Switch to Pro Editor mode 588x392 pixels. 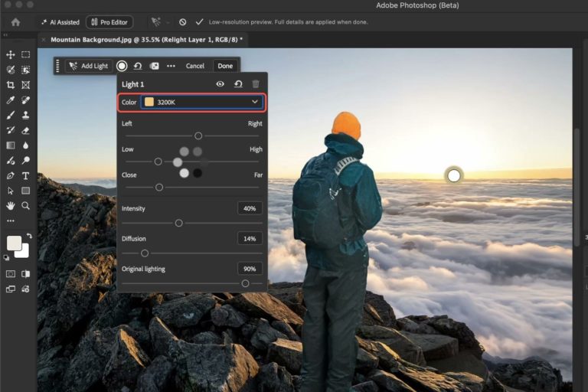tap(109, 22)
